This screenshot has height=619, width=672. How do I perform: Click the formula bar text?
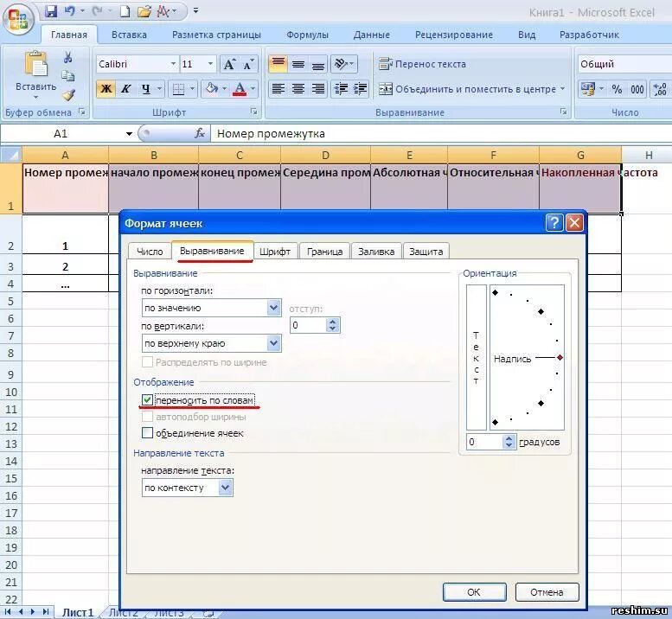pos(271,134)
